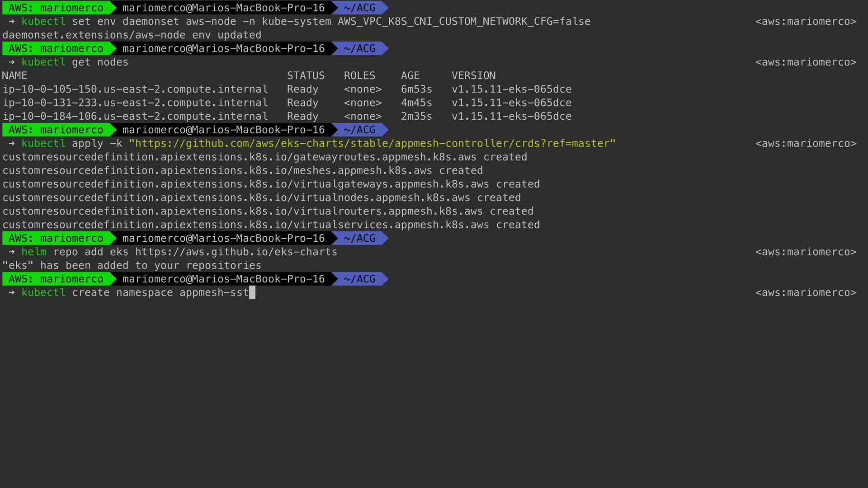Click the arrow before kubectl set env
The height and width of the screenshot is (488, 868).
point(12,21)
